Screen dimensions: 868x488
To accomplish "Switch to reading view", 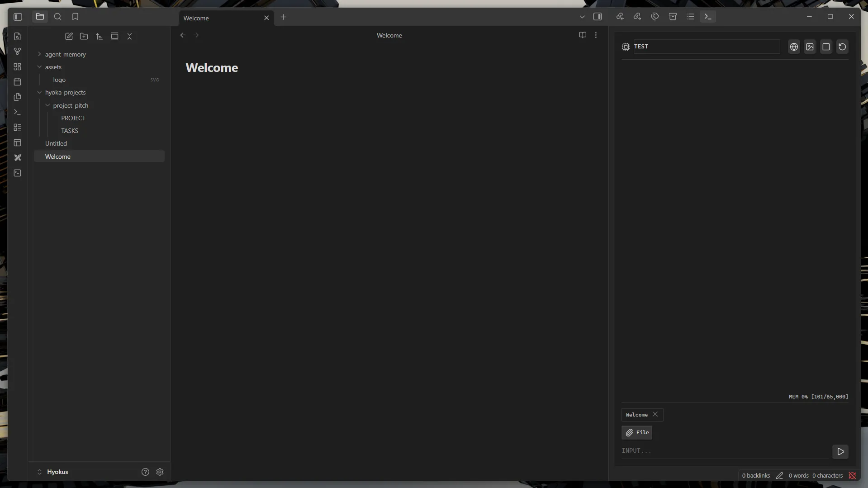I will (583, 35).
